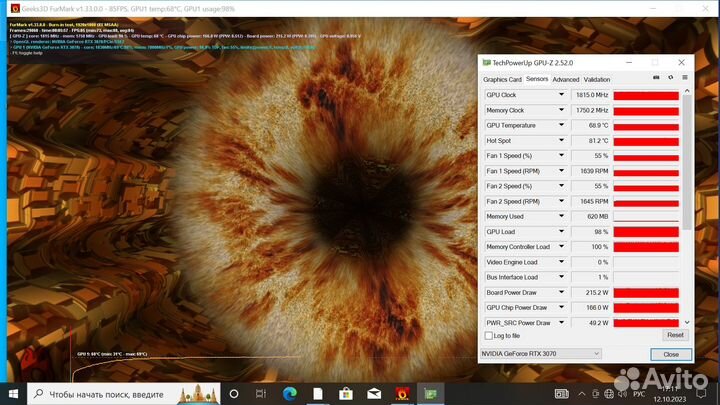Viewport: 720px width, 405px height.
Task: Click GPU Temperature value 68.9 °C
Action: coord(598,125)
